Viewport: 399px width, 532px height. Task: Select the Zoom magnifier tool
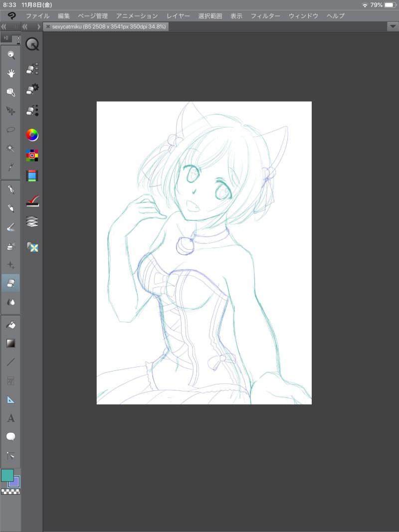coord(11,55)
